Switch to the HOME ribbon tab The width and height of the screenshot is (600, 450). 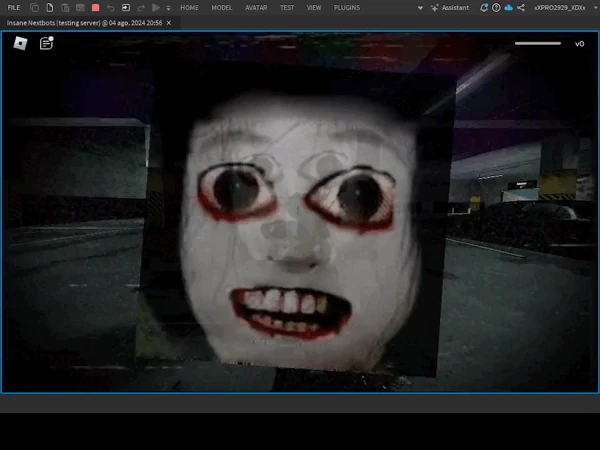pyautogui.click(x=189, y=7)
